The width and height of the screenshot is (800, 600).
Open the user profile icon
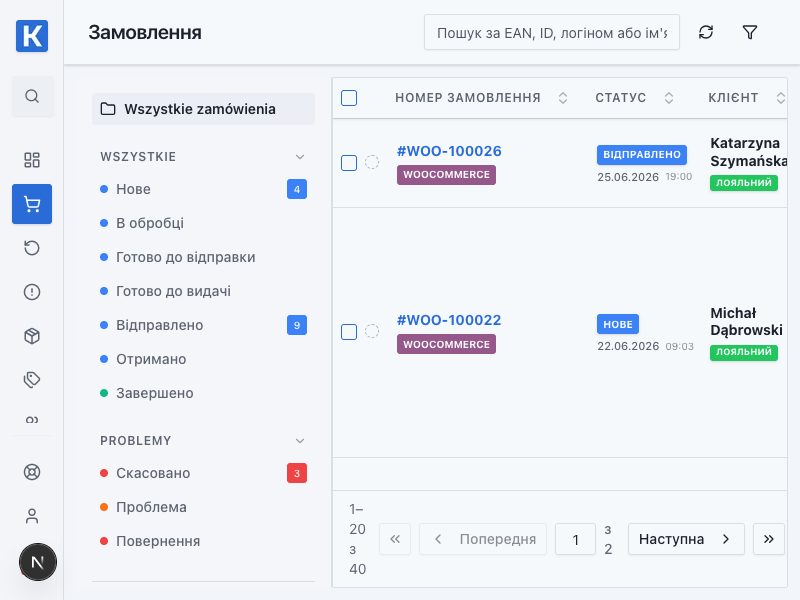pyautogui.click(x=32, y=516)
